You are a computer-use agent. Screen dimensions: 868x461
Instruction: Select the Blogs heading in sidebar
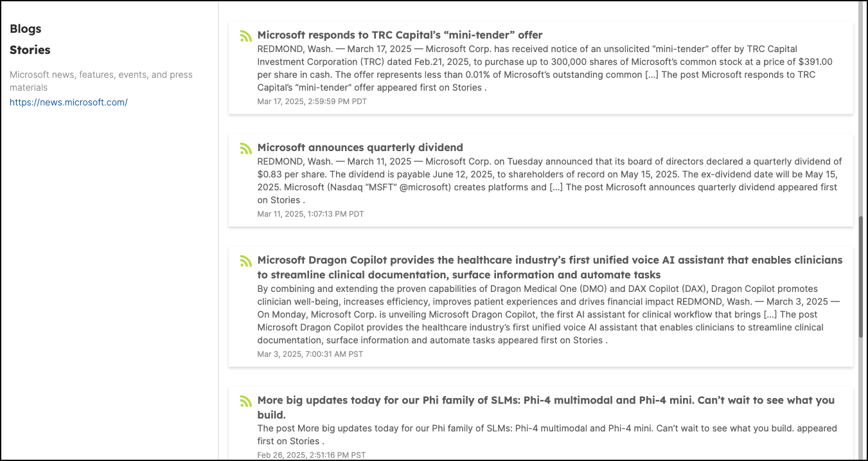tap(26, 29)
